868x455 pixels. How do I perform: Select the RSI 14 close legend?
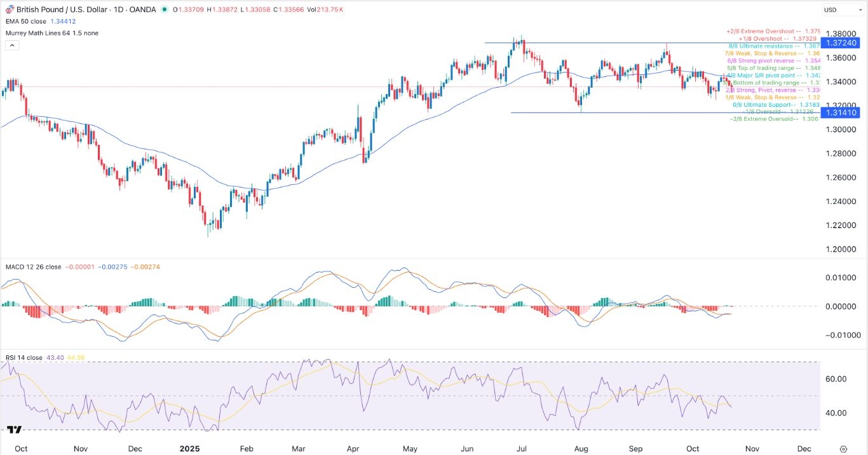click(x=24, y=358)
